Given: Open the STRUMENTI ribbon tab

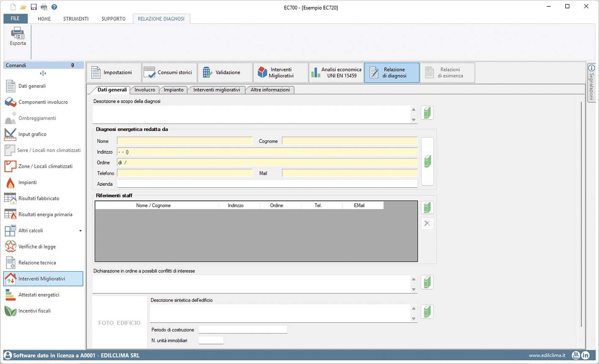Looking at the screenshot, I should pos(76,19).
